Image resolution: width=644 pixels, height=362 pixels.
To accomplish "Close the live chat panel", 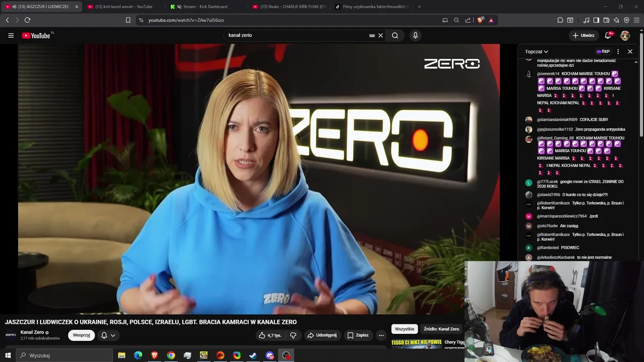I will click(x=630, y=51).
